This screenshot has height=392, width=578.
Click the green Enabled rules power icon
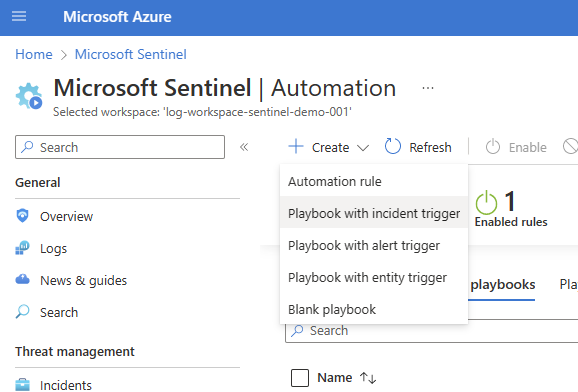click(486, 202)
